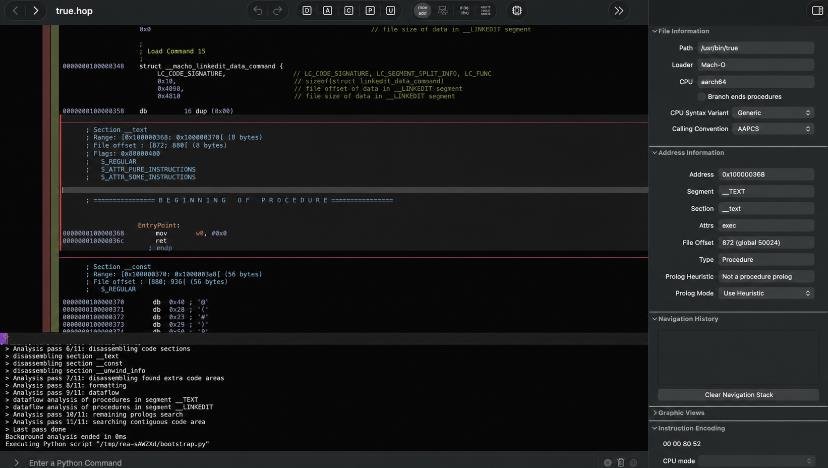
Task: Click the undo arrow in toolbar
Action: pyautogui.click(x=257, y=11)
